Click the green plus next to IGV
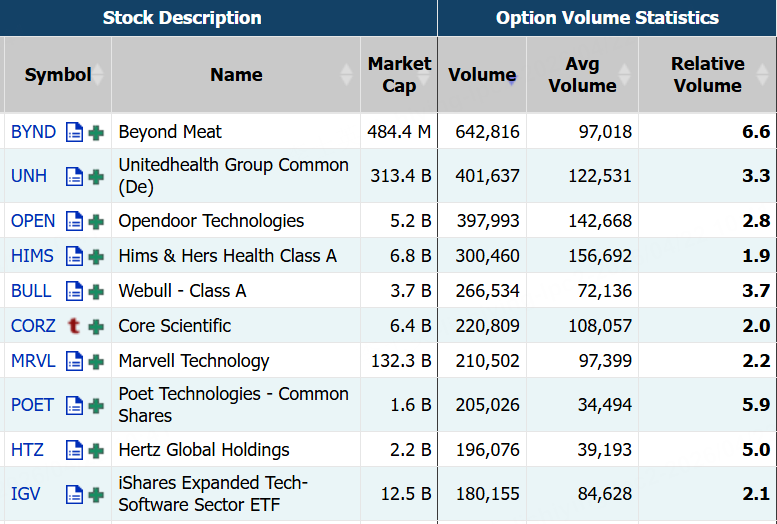The image size is (777, 524). 96,494
